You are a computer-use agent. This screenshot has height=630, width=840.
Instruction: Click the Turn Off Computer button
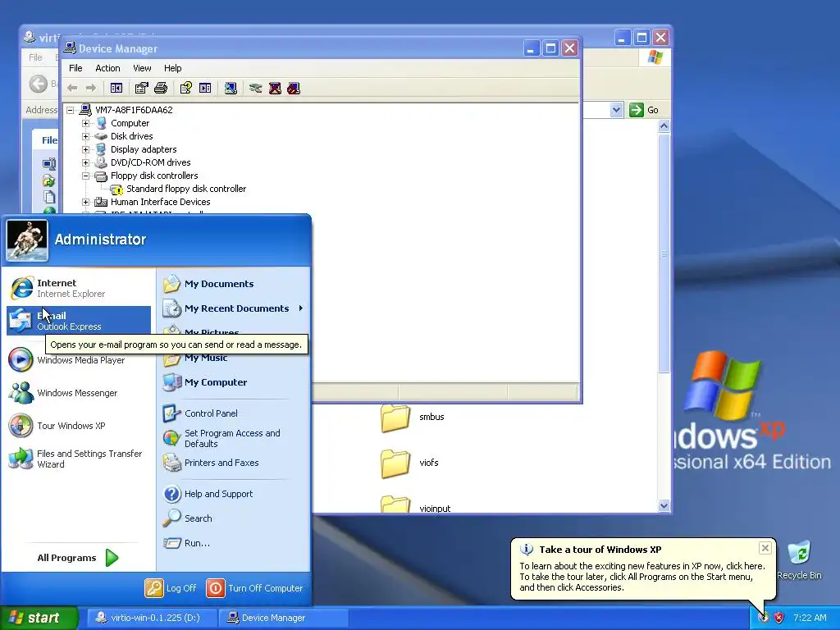(255, 587)
